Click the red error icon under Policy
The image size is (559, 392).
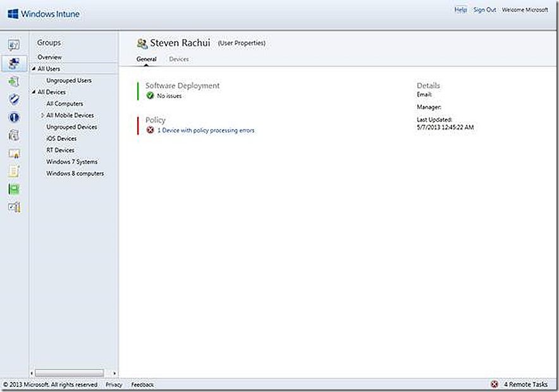click(x=150, y=130)
